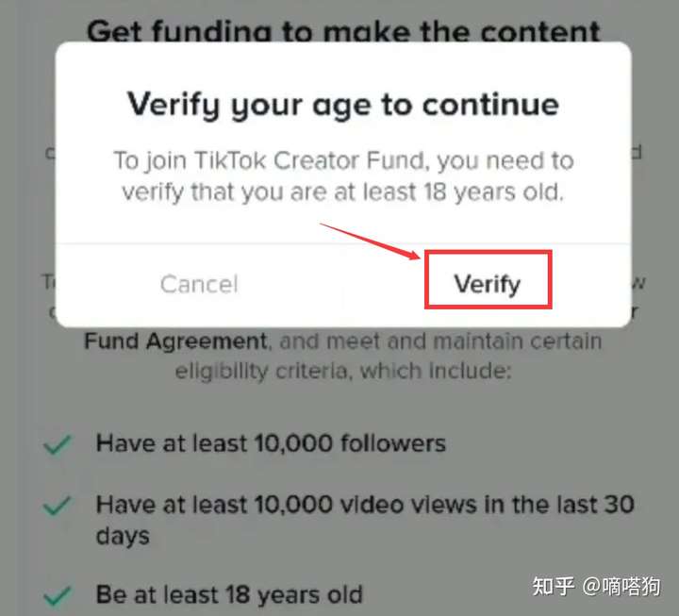The width and height of the screenshot is (679, 616).
Task: Open the Fund Agreement link
Action: [x=175, y=341]
